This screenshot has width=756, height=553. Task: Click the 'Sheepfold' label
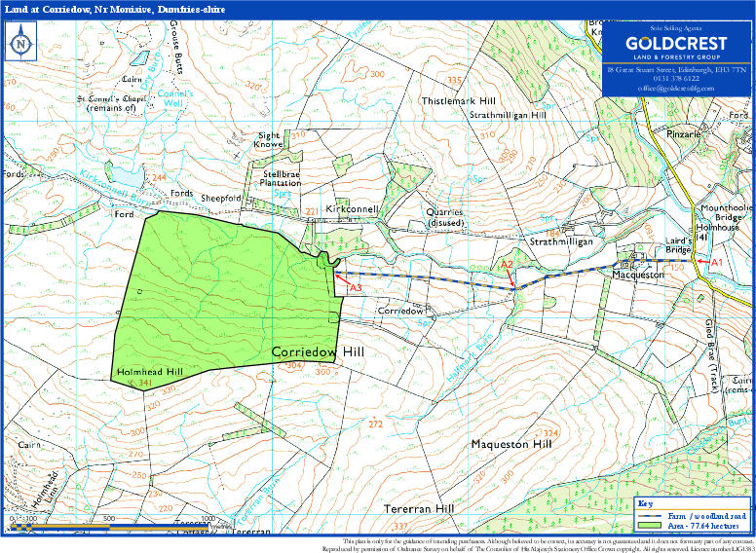pyautogui.click(x=220, y=198)
